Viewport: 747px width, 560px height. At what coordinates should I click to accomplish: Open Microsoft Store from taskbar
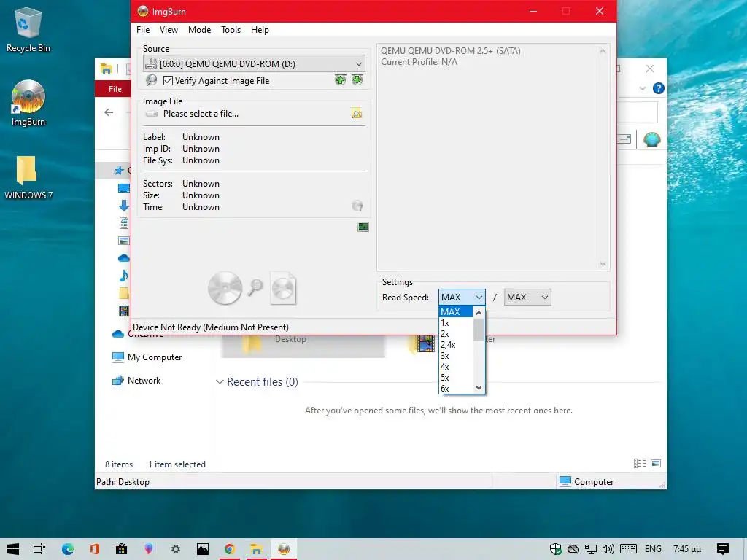pyautogui.click(x=122, y=549)
